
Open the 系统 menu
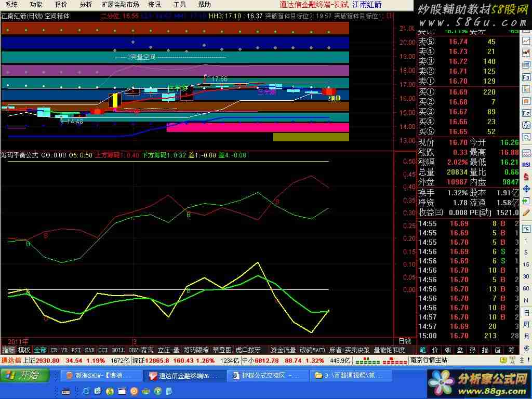point(11,4)
